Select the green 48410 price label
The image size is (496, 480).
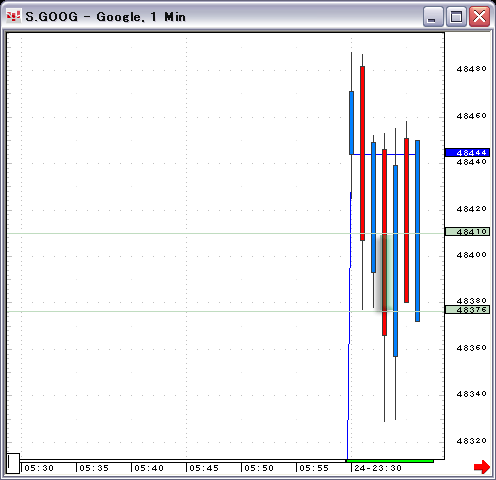tap(467, 232)
